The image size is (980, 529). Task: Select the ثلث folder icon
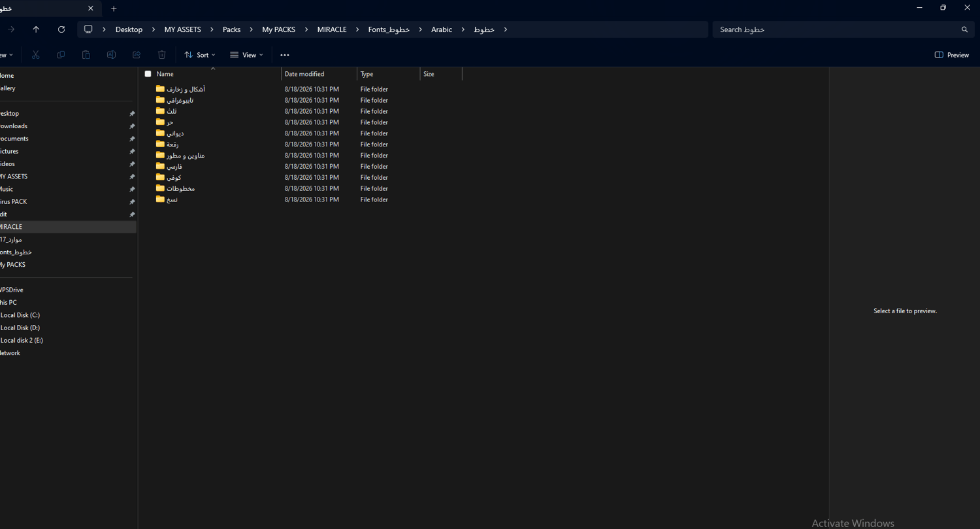pos(160,111)
